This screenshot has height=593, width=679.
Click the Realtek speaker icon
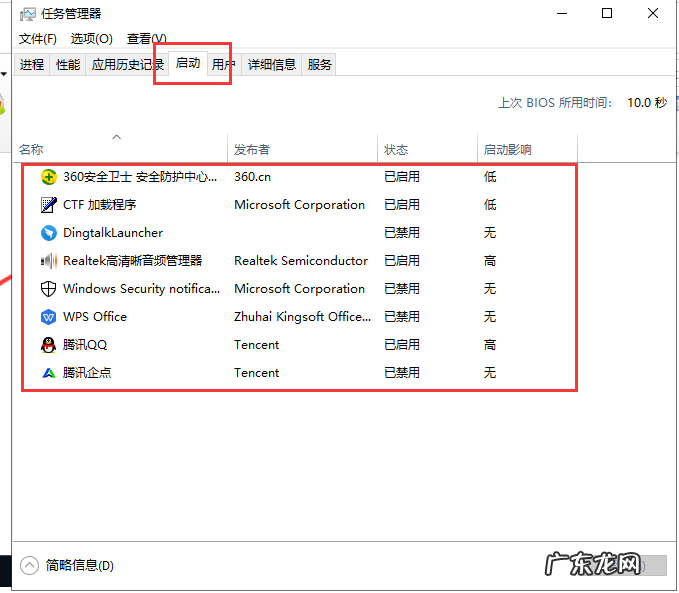coord(48,261)
